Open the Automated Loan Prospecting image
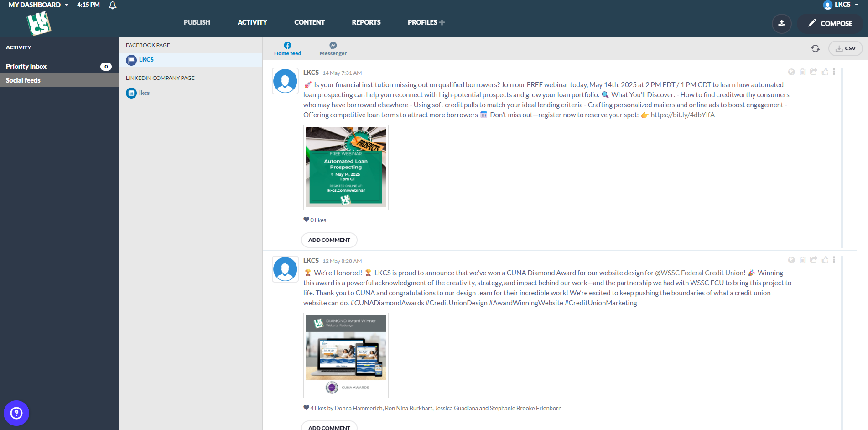 (346, 167)
